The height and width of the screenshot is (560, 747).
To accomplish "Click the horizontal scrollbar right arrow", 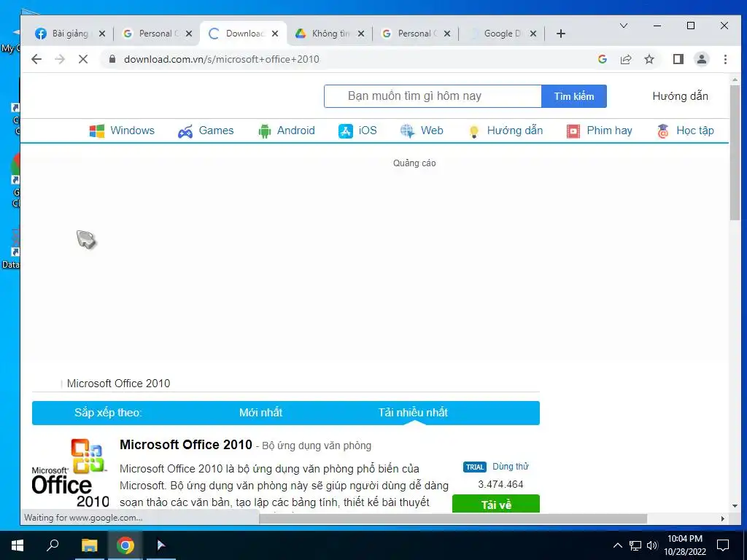I will point(723,518).
